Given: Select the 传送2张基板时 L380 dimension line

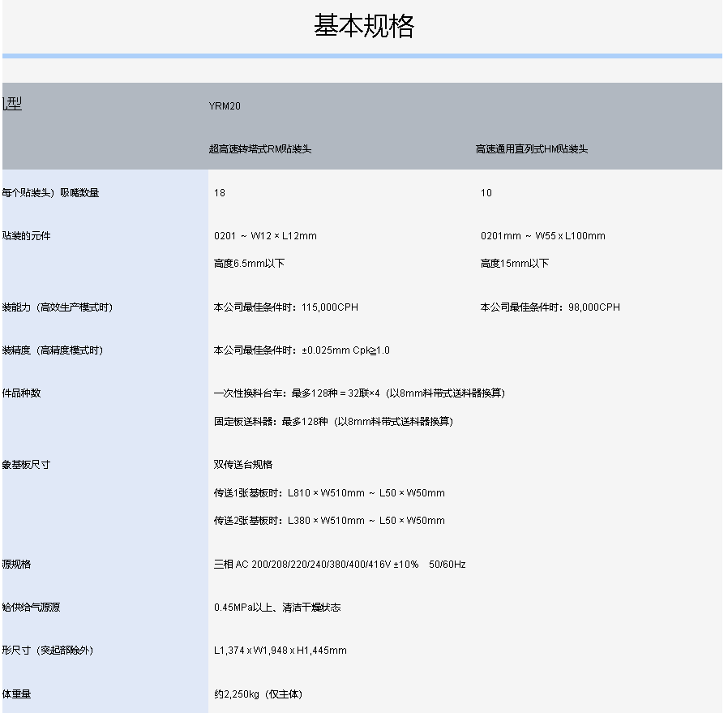Looking at the screenshot, I should [x=330, y=521].
